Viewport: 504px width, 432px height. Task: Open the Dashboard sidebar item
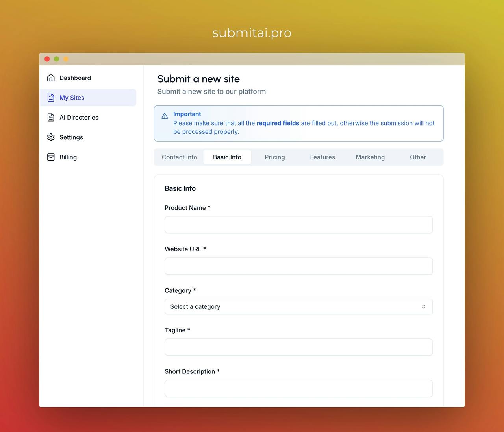(x=88, y=78)
